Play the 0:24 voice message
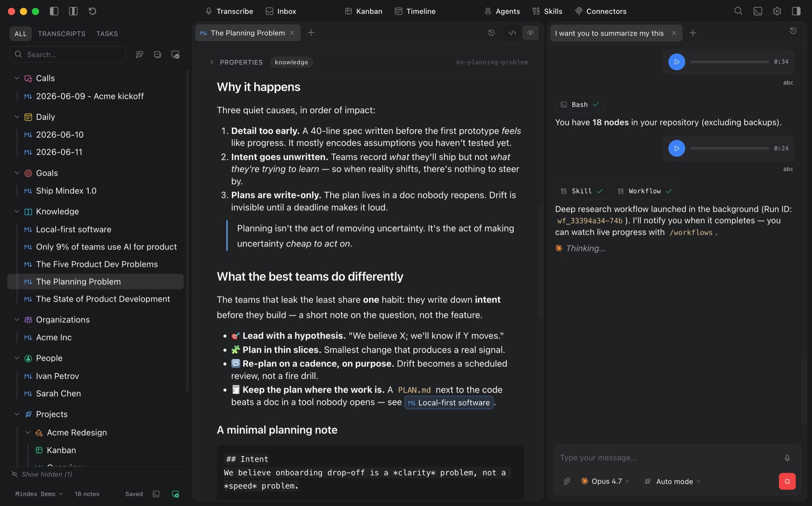This screenshot has height=506, width=812. pos(677,148)
